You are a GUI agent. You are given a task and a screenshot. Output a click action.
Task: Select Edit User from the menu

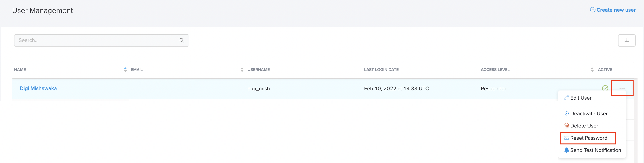(592, 98)
